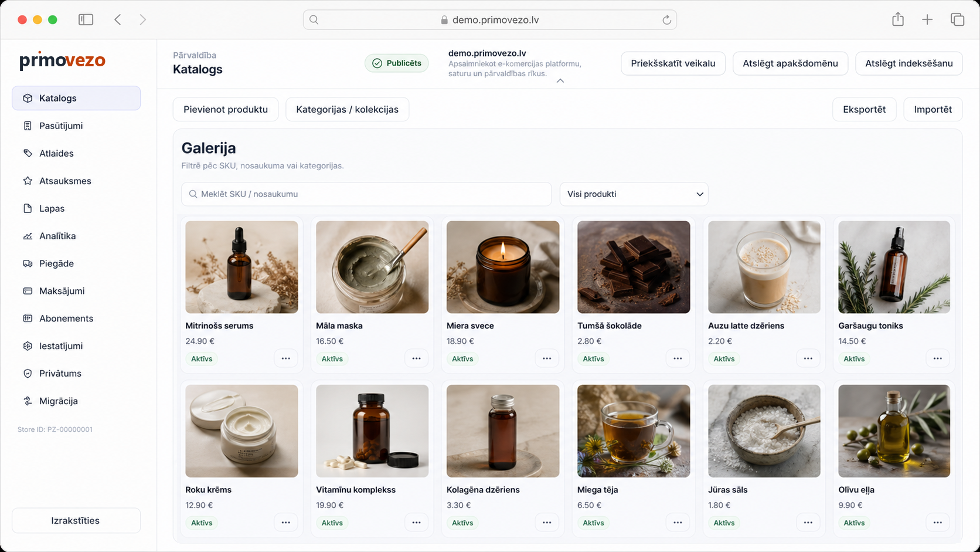Click the Piegāde truck icon
This screenshot has height=552, width=980.
pos(28,263)
